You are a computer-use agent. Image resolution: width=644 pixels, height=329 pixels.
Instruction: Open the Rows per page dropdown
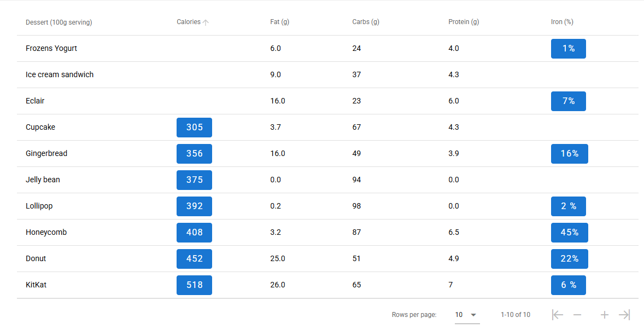tap(467, 315)
